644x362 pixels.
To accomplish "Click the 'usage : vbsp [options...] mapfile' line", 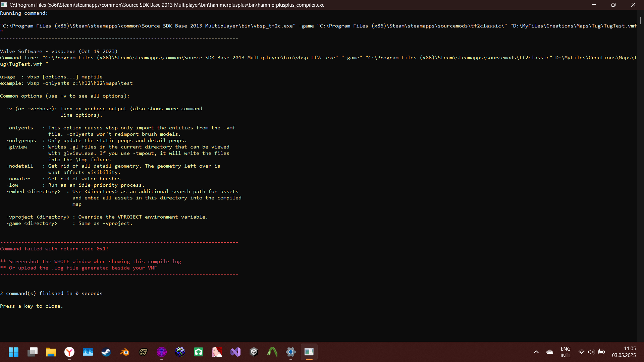I will coord(51,77).
